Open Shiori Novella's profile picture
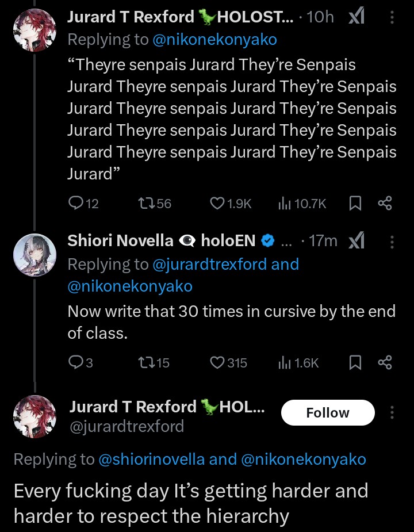 (x=35, y=255)
